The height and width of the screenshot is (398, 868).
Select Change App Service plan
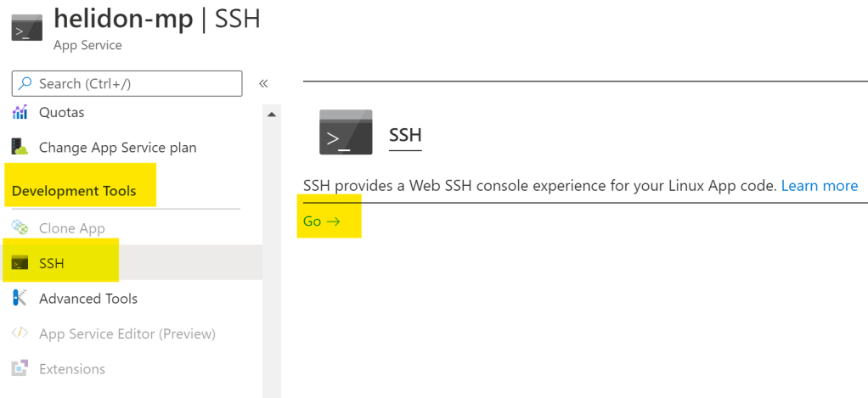click(x=117, y=148)
